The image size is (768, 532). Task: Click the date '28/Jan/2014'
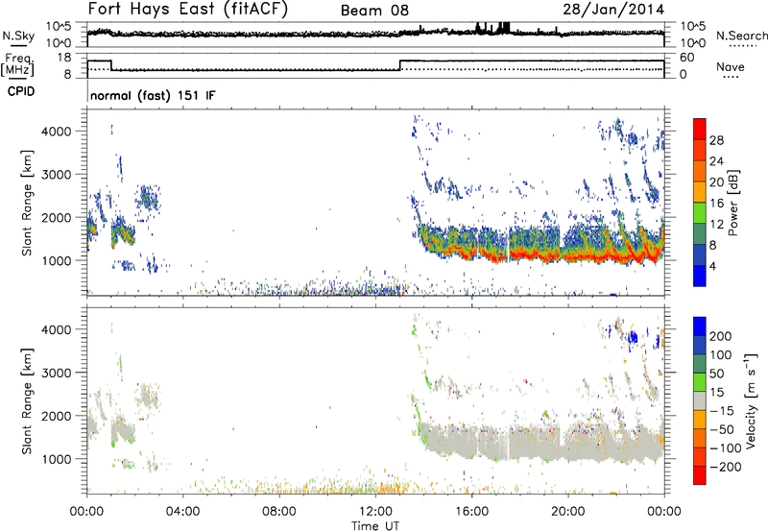point(613,9)
